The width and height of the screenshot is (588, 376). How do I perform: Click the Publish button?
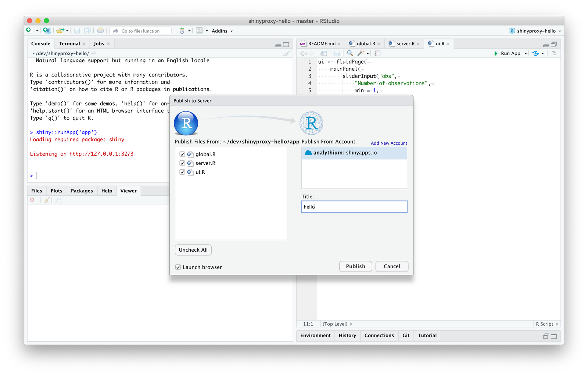click(x=355, y=266)
